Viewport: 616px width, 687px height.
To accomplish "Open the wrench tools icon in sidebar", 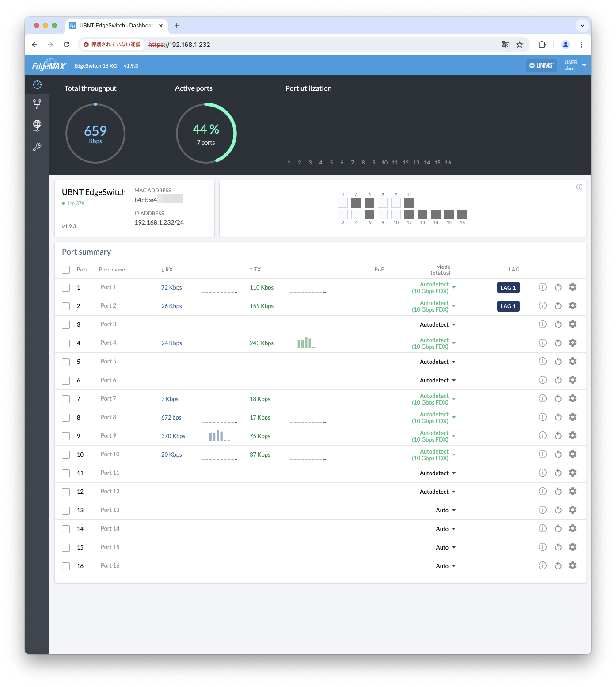I will (37, 147).
